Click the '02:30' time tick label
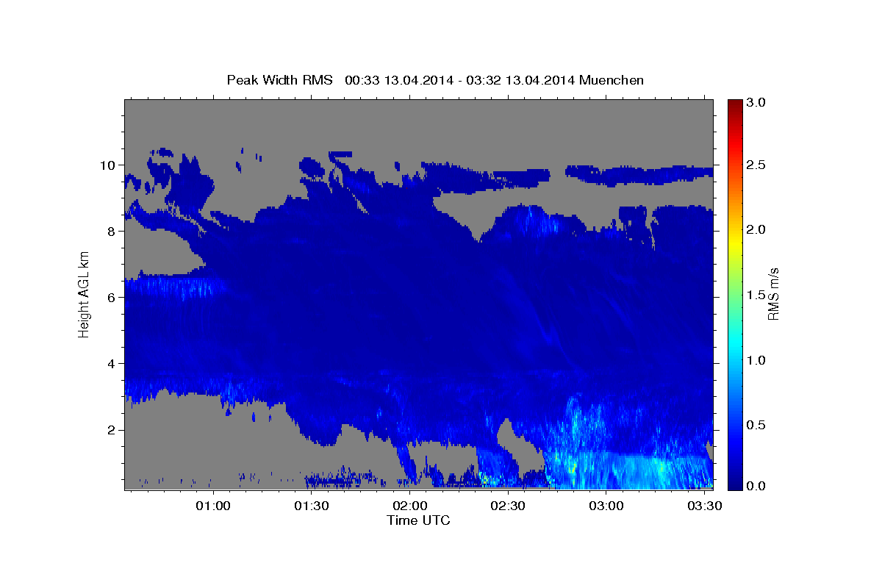 pos(508,506)
